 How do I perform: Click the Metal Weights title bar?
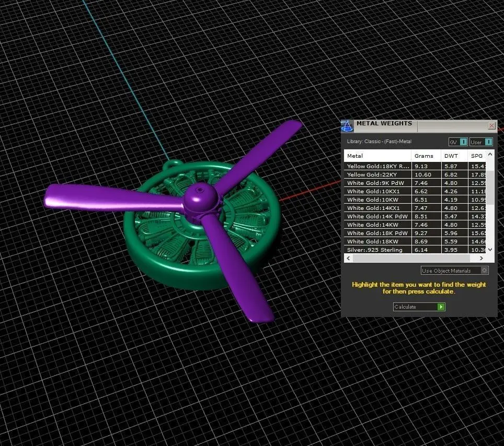pos(419,126)
